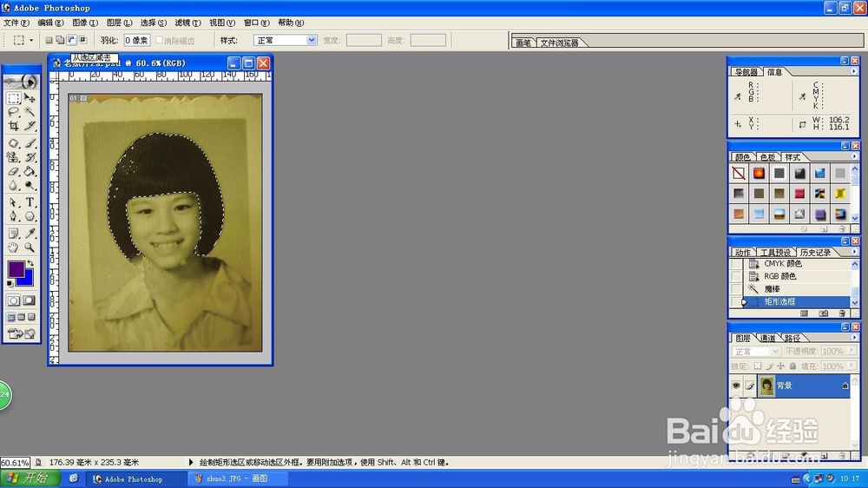Open the Layers panel flyout menu arrow
This screenshot has height=488, width=868.
(x=853, y=337)
